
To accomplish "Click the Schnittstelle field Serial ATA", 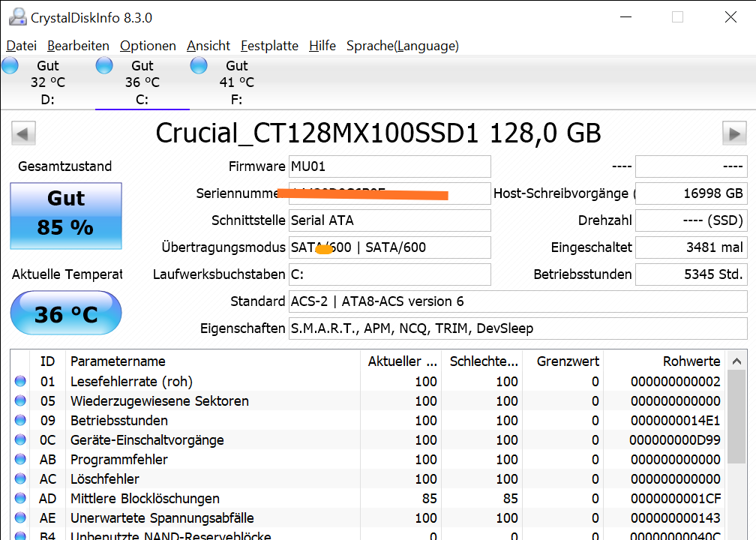I will (x=389, y=220).
